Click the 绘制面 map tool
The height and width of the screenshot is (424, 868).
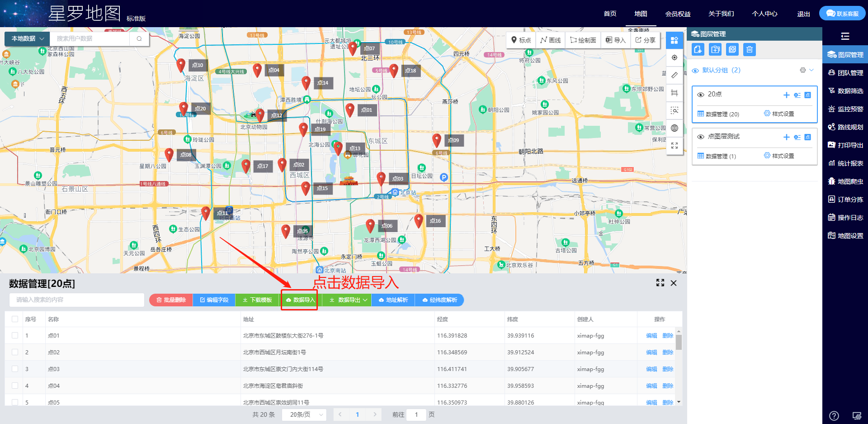point(583,40)
